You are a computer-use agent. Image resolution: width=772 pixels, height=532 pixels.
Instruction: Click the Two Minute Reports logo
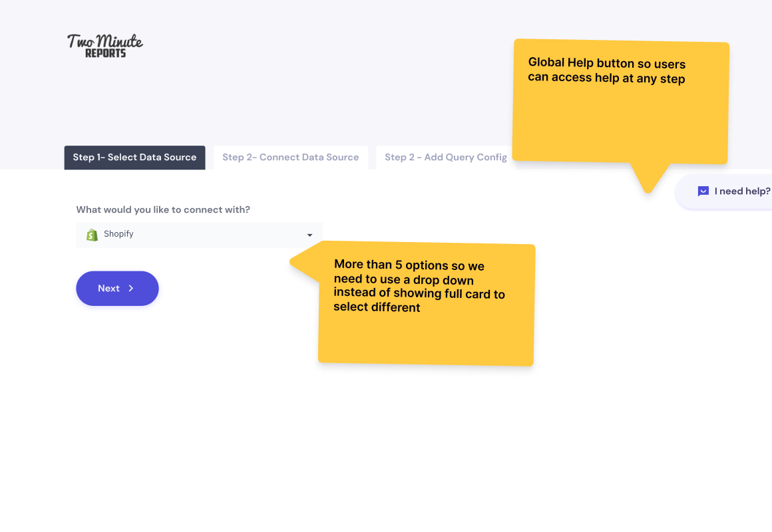tap(105, 46)
